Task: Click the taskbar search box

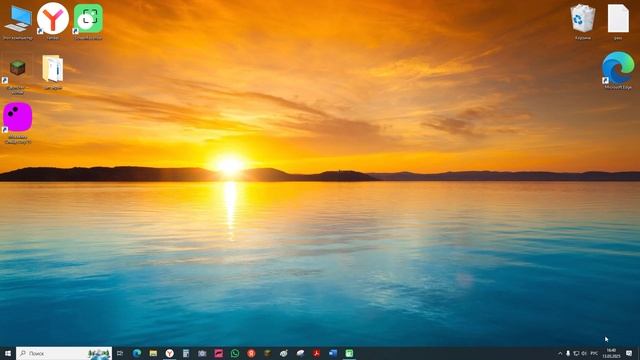Action: (x=64, y=353)
